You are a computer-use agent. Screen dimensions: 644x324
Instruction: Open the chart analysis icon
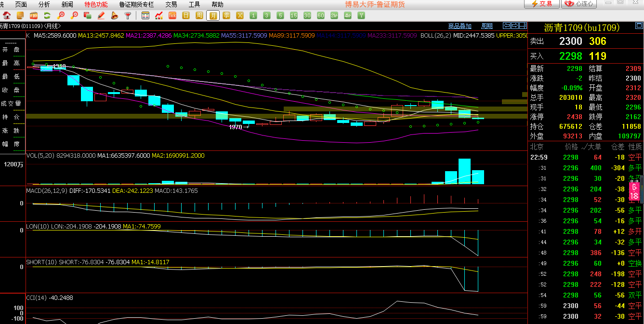tap(159, 15)
